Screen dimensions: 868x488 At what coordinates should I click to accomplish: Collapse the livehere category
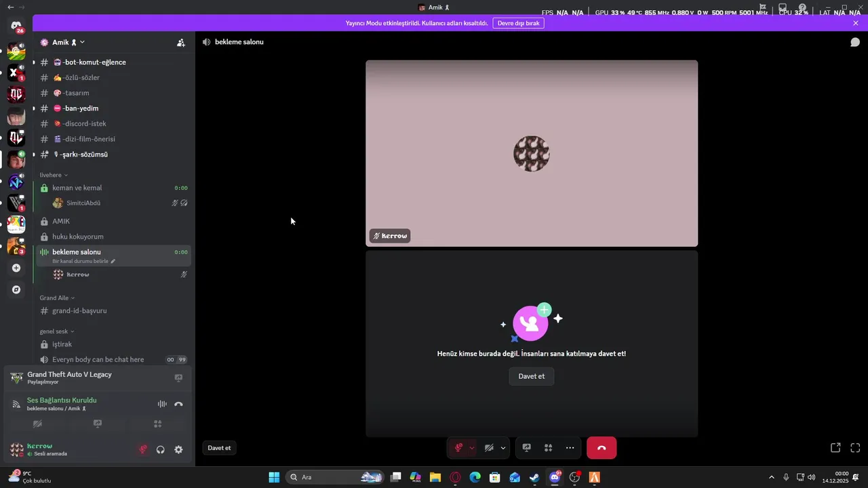tap(54, 175)
